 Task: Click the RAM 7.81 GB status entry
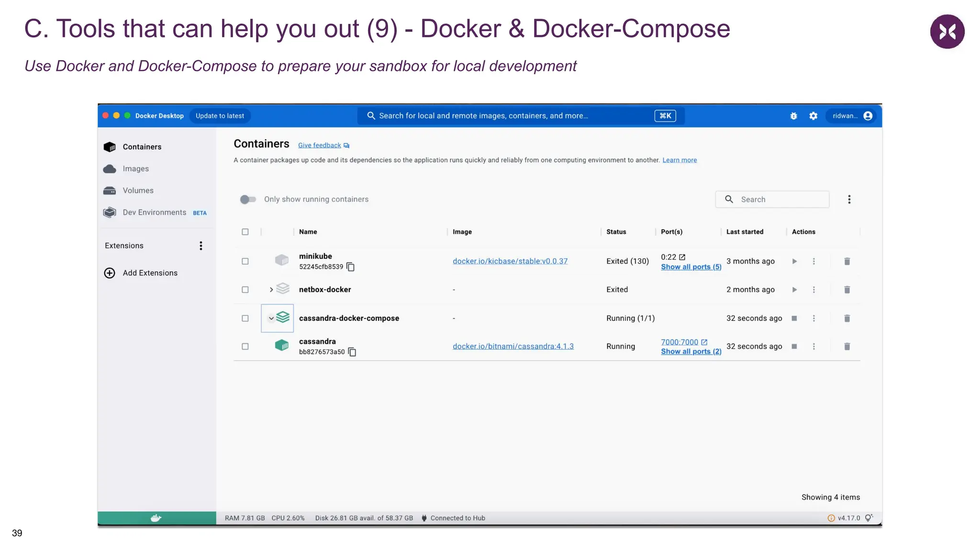click(x=245, y=518)
